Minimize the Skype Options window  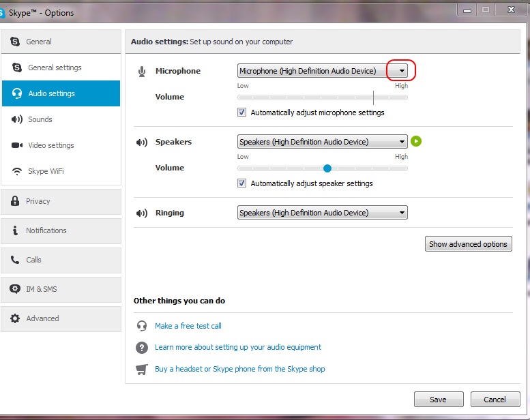pos(467,10)
